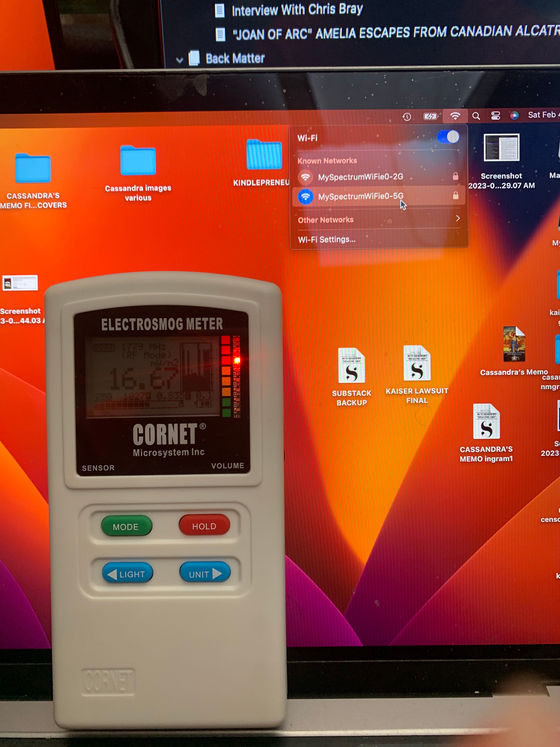Open Control Center icon in menu bar
Image resolution: width=560 pixels, height=747 pixels.
pyautogui.click(x=495, y=116)
